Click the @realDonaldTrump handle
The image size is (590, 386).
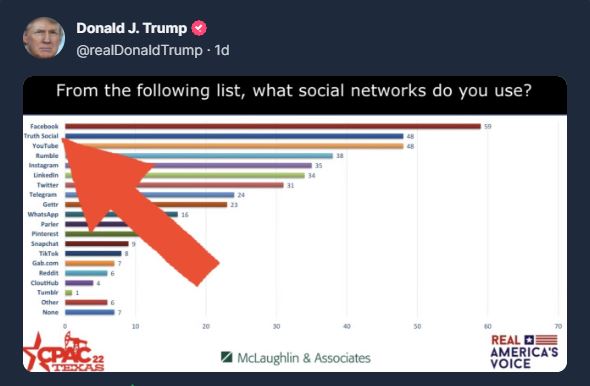139,50
